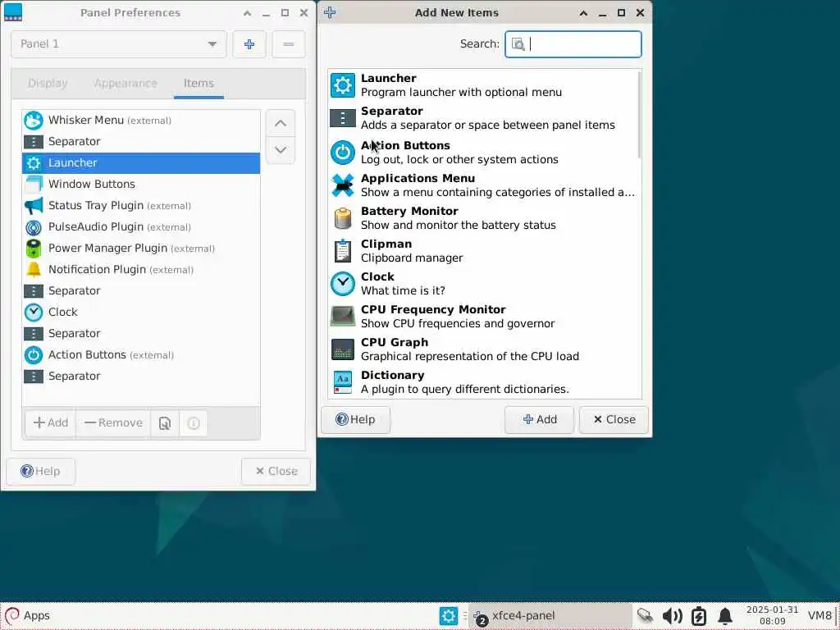The width and height of the screenshot is (840, 630).
Task: Click the volume icon in the taskbar
Action: point(672,616)
